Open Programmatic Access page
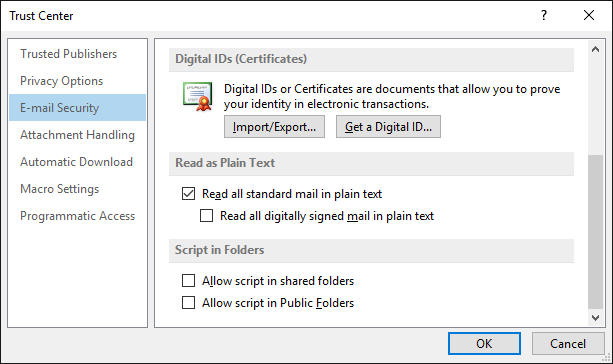 coord(77,215)
